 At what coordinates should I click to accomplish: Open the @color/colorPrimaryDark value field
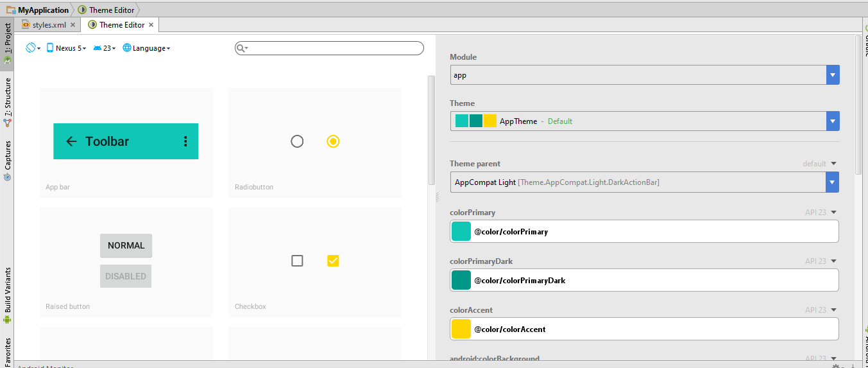click(x=645, y=280)
